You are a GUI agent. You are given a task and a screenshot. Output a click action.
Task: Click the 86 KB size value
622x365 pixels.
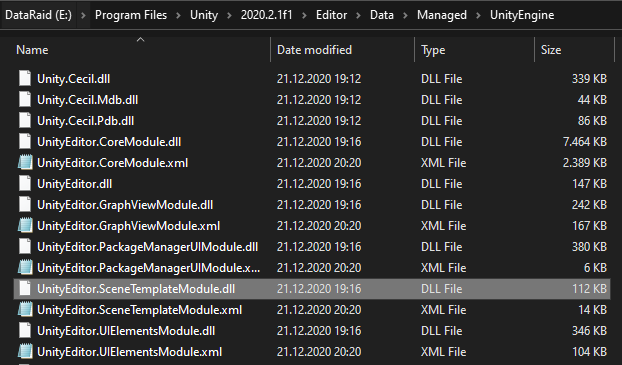coord(592,121)
